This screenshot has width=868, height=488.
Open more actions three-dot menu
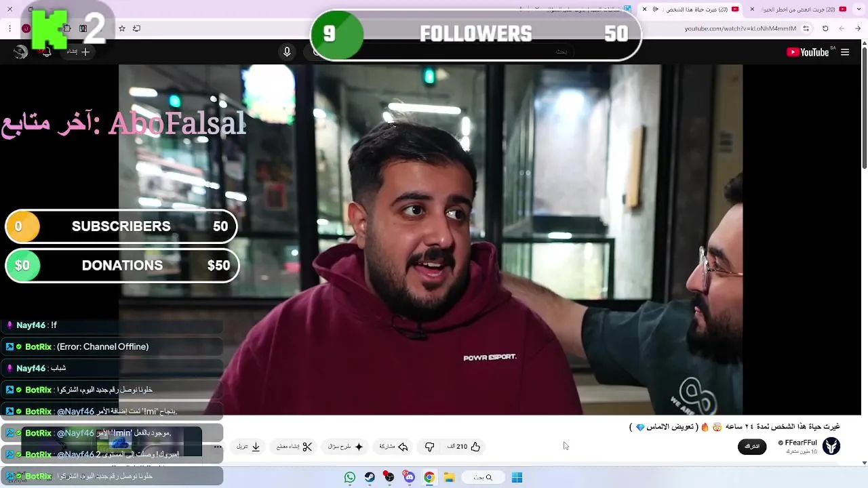(x=218, y=447)
